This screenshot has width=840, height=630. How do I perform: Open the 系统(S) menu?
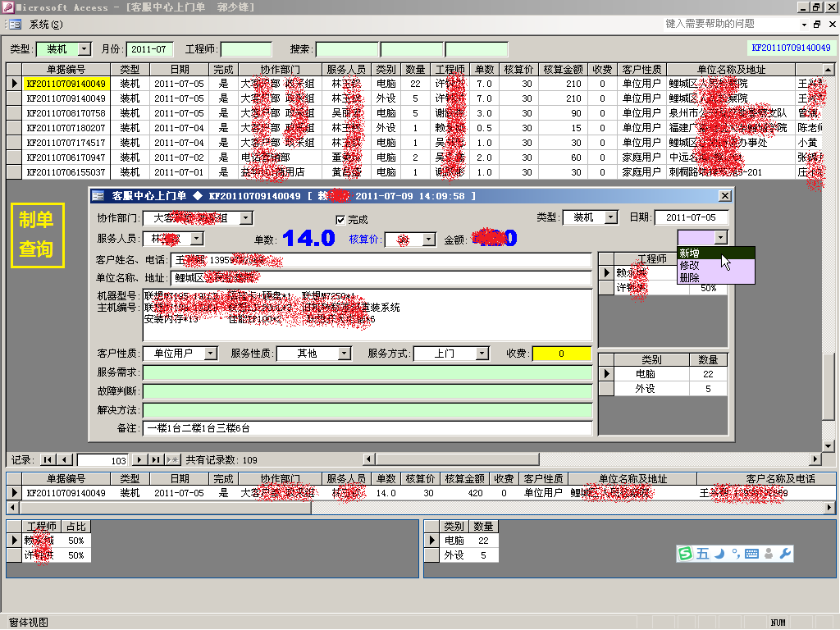click(x=45, y=25)
